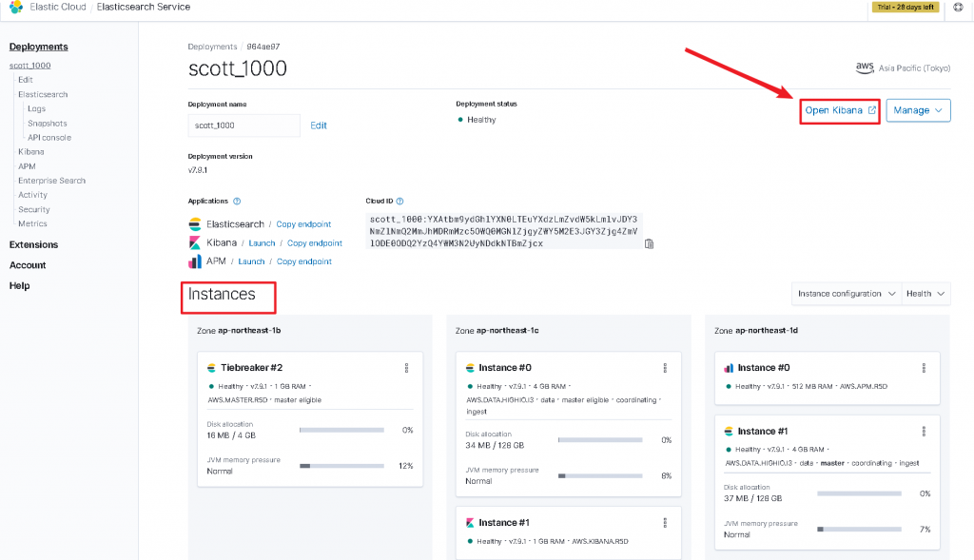Copy the Kibana endpoint
974x560 pixels.
[x=314, y=243]
